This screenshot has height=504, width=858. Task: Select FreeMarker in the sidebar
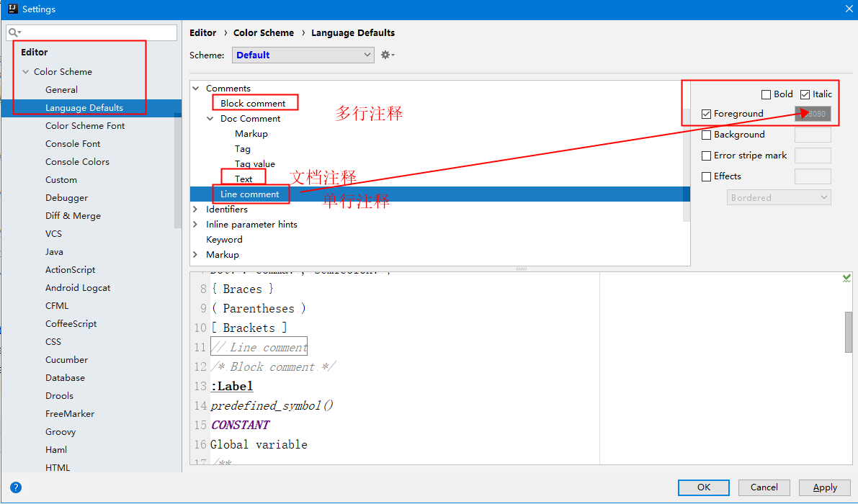(x=69, y=414)
